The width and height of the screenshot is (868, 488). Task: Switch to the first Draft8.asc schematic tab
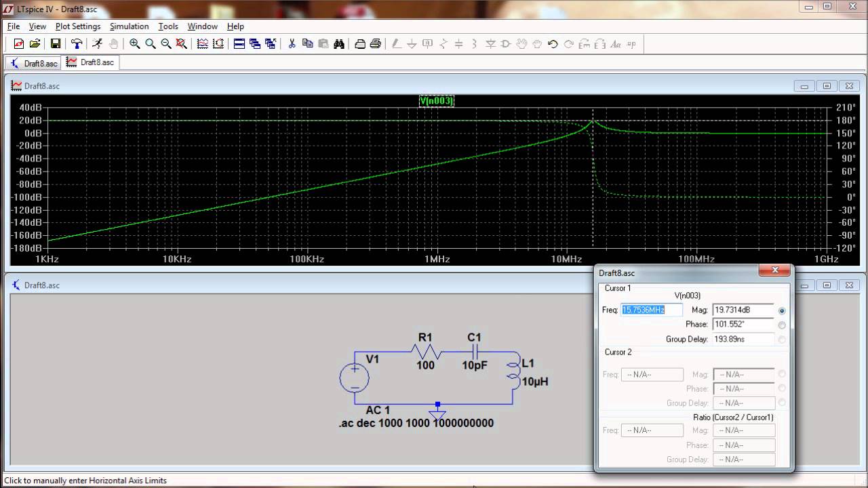[x=33, y=63]
